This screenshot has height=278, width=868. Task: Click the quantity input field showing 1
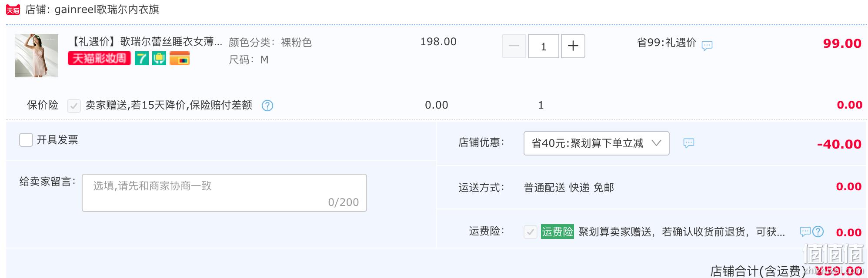(x=544, y=46)
